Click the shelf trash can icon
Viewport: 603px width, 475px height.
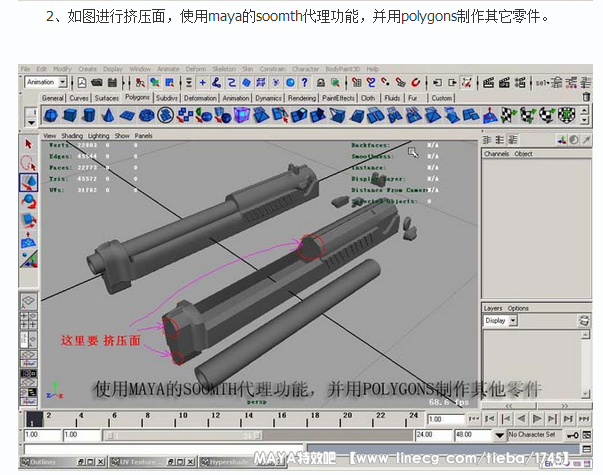(586, 97)
